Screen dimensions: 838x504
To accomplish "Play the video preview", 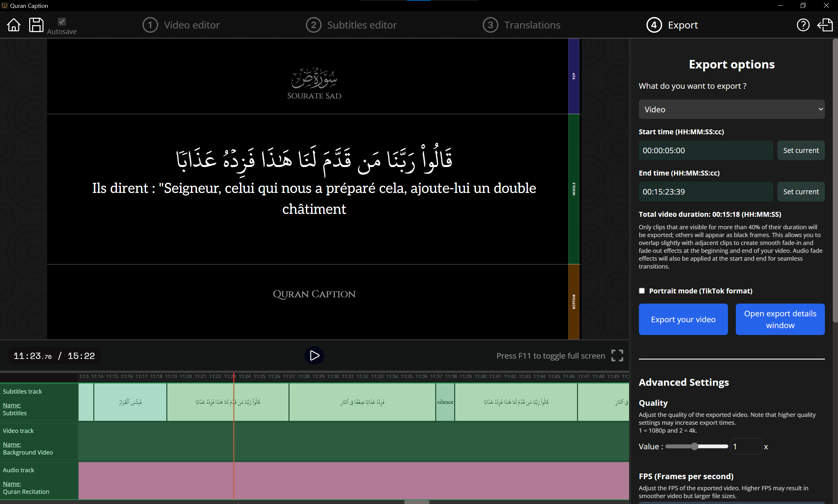I will point(314,356).
